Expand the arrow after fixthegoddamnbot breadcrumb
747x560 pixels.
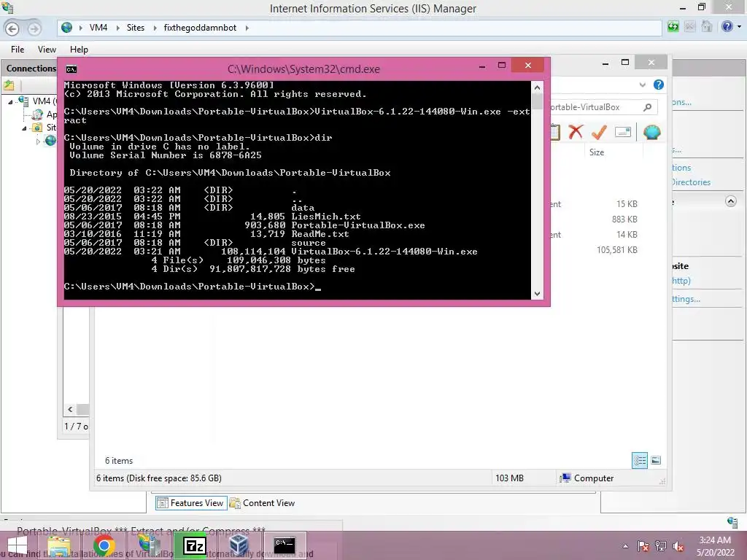tap(247, 28)
